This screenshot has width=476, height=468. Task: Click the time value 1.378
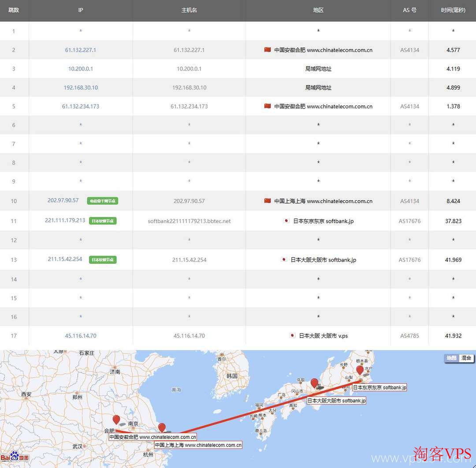[453, 106]
